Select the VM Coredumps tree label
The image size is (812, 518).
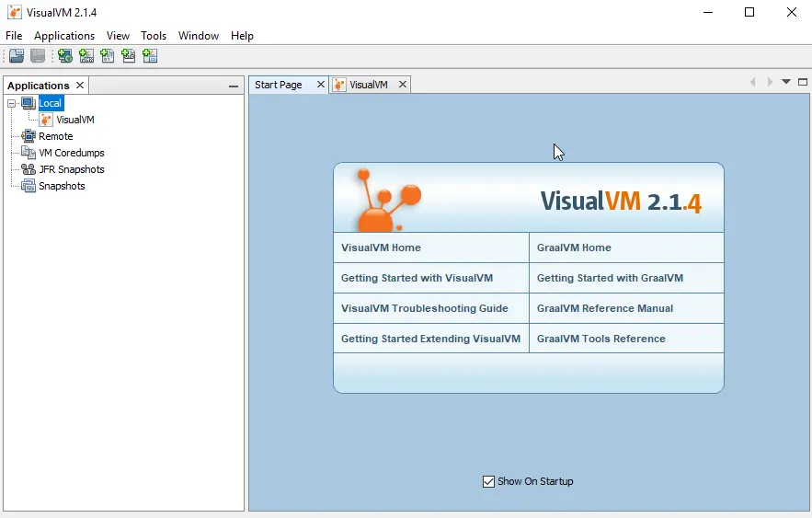point(72,153)
